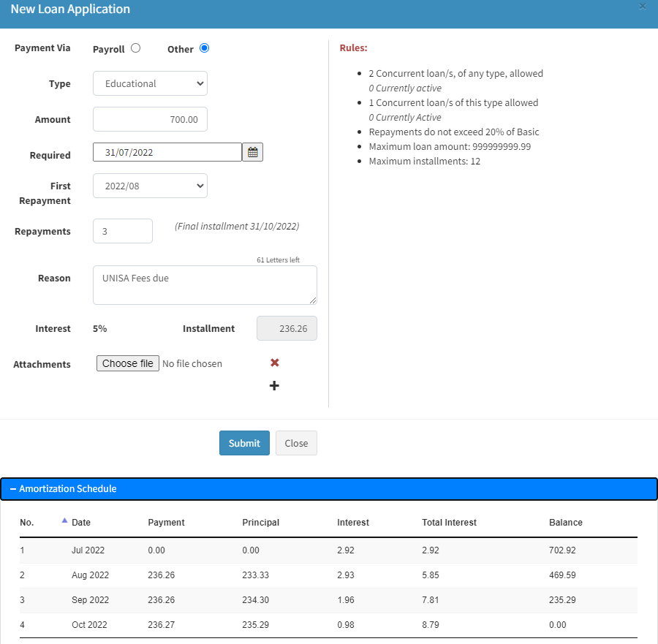Add another attachment with plus icon
The width and height of the screenshot is (658, 644).
[x=274, y=385]
